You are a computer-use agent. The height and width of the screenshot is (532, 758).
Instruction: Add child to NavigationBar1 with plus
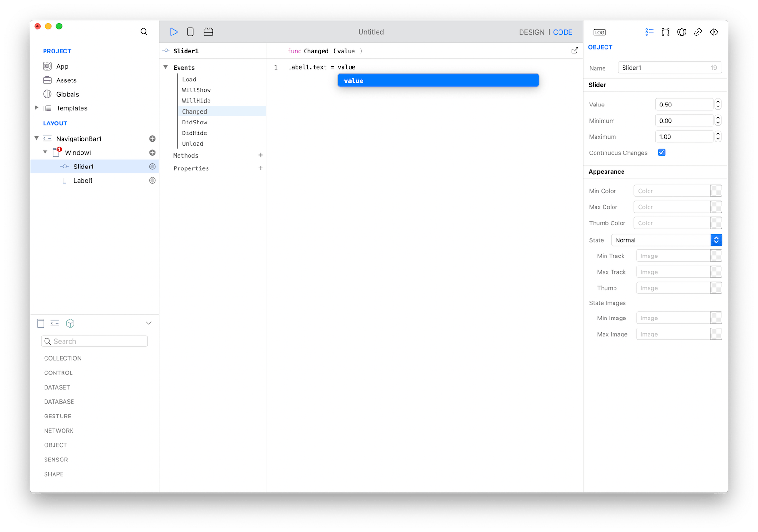click(x=153, y=139)
